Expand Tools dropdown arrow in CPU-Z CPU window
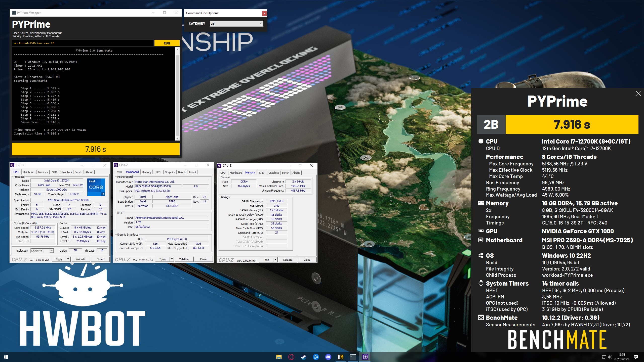 click(68, 259)
